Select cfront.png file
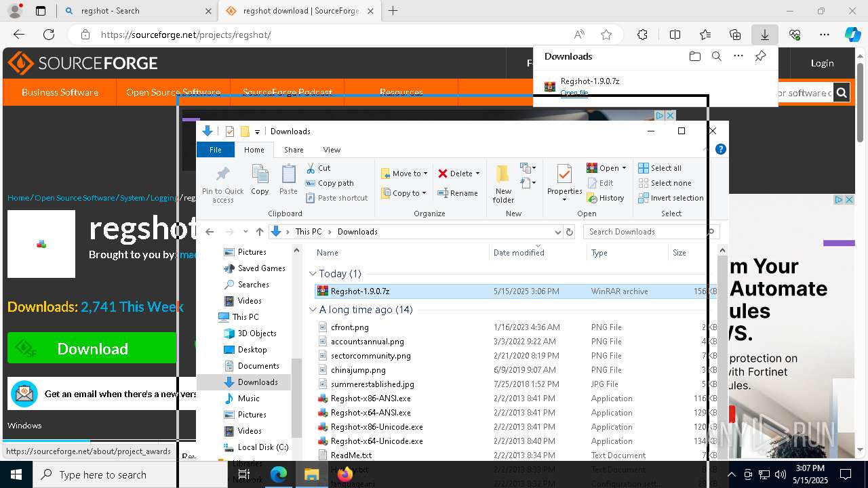Screen dimensions: 868x488 349,327
